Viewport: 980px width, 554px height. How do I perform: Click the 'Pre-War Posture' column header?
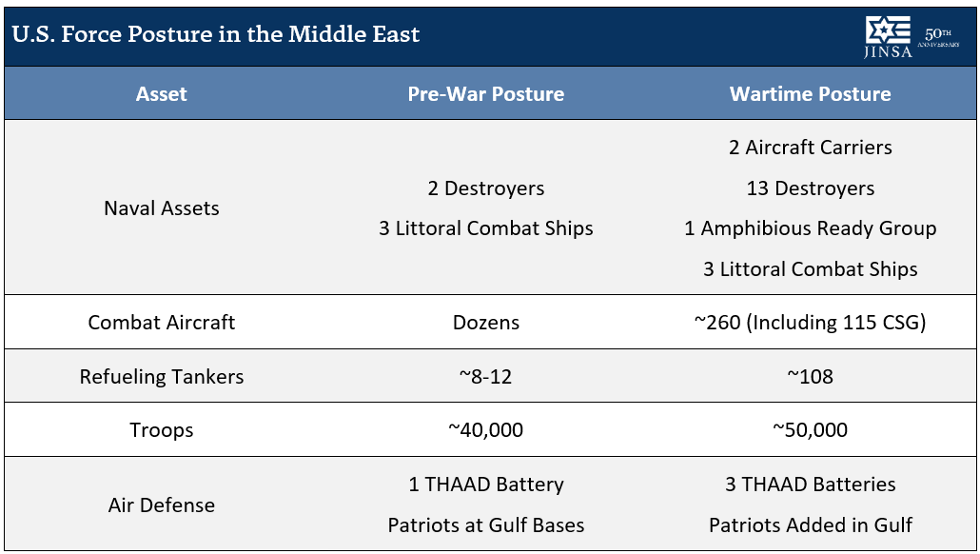click(485, 94)
